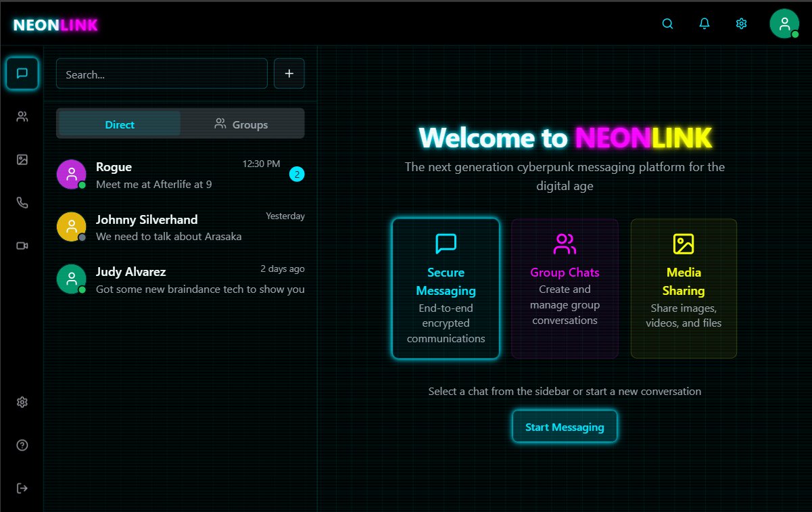Open the phone calls icon in the sidebar
The image size is (812, 512).
click(22, 203)
